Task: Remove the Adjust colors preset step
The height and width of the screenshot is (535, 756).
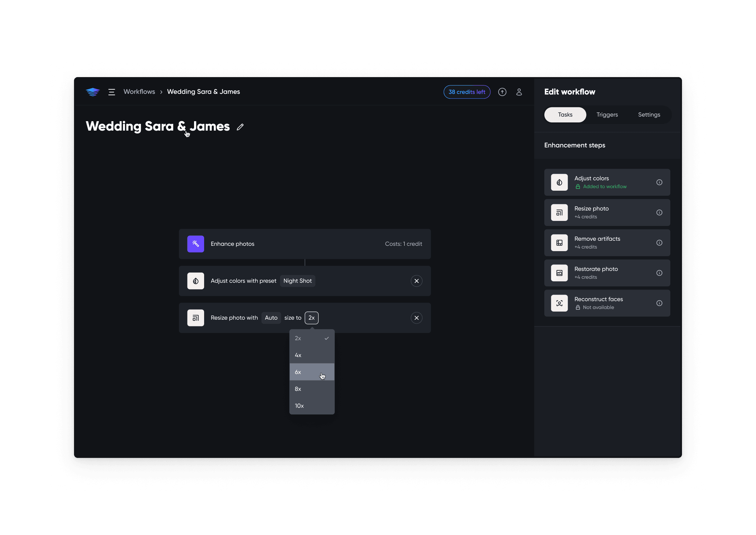Action: tap(416, 281)
